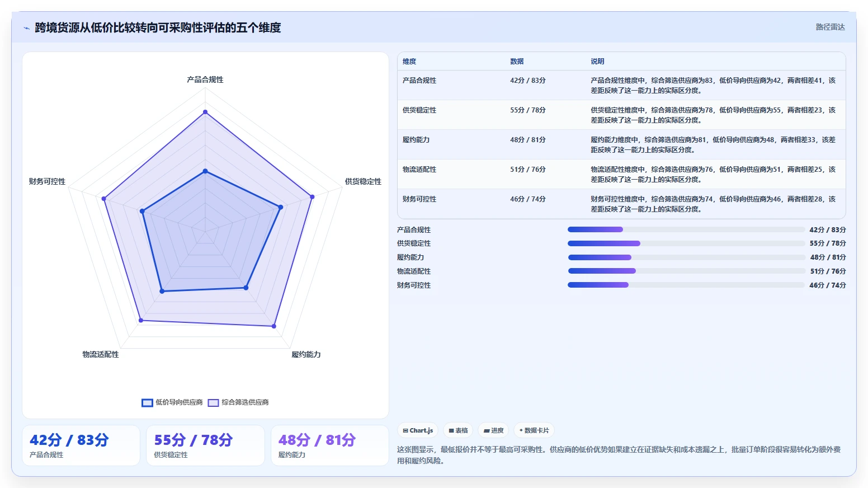Click the outer data point on 供货稳定性 axis
The image size is (868, 488).
point(312,197)
